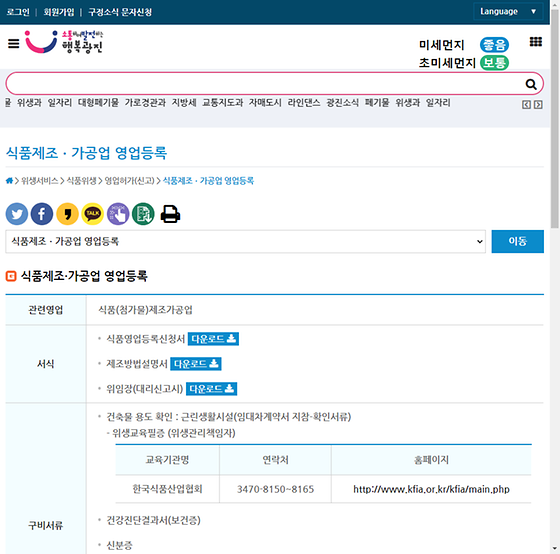Select the 지방세 keyword
560x554 pixels.
tap(184, 103)
